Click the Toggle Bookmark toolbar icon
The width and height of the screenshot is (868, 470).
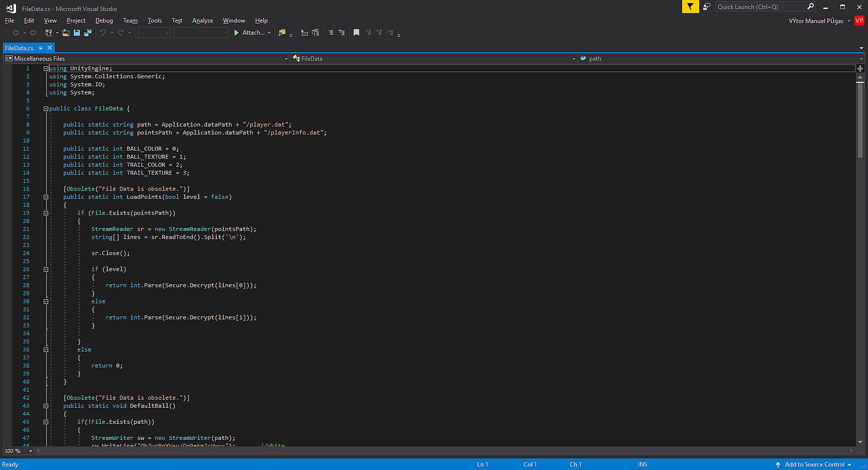click(x=356, y=33)
